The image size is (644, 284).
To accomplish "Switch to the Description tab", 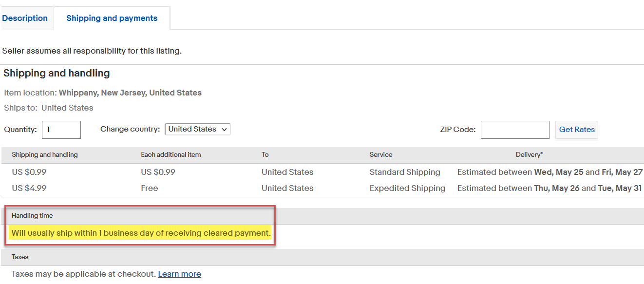I will pos(25,18).
